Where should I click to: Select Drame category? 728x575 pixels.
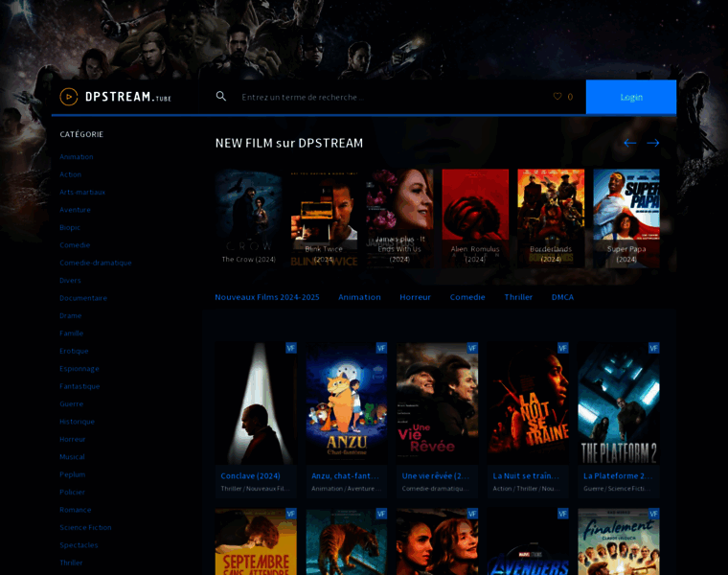tap(70, 316)
